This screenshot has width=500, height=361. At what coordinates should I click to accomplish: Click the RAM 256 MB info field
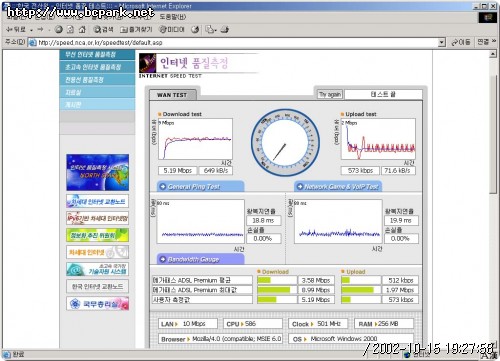[384, 324]
